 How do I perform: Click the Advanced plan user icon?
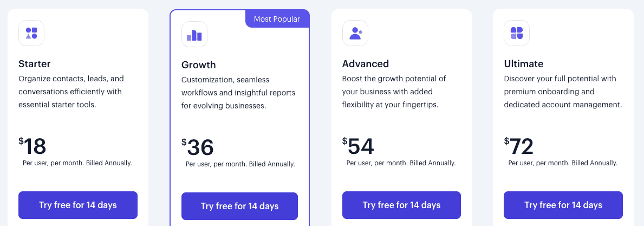click(x=355, y=33)
